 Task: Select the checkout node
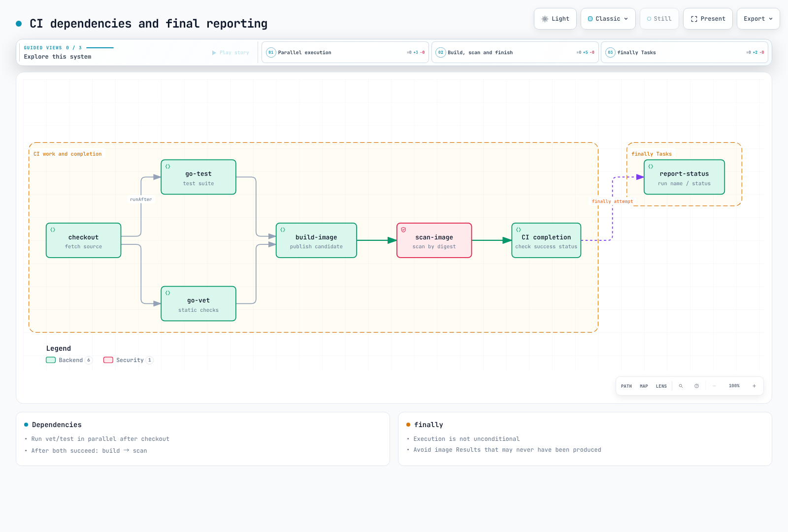click(x=84, y=240)
